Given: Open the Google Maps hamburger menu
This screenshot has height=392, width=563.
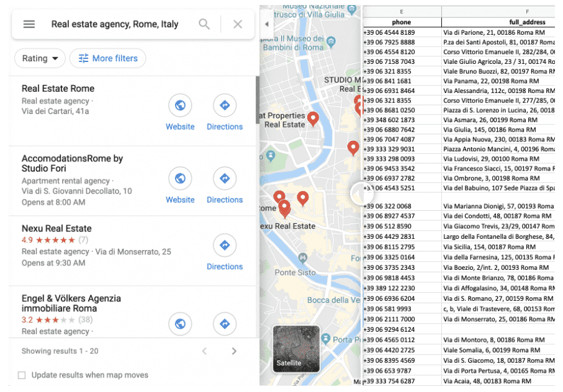Looking at the screenshot, I should coord(29,24).
